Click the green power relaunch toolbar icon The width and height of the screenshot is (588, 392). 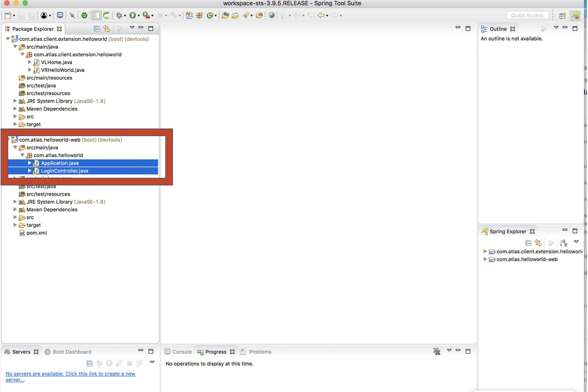pos(84,15)
